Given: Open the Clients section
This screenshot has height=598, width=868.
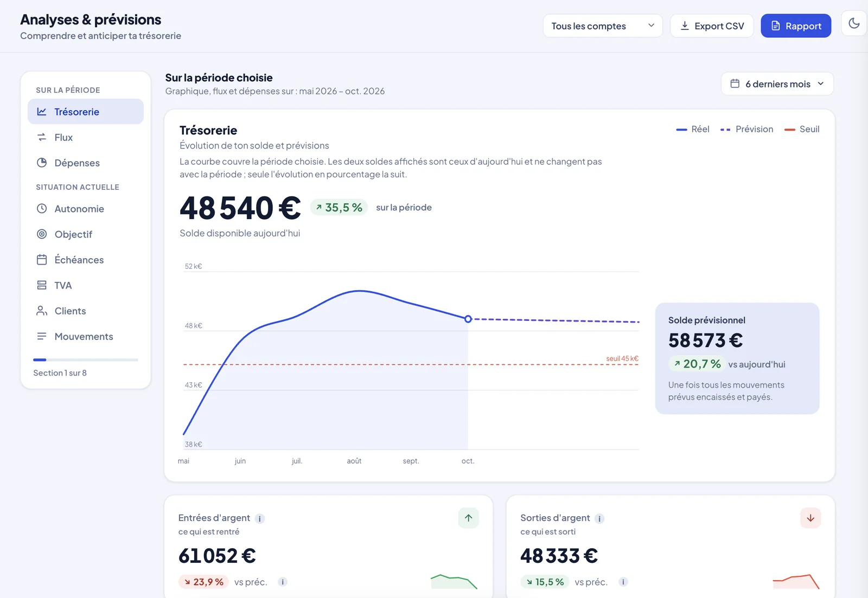Looking at the screenshot, I should tap(86, 311).
